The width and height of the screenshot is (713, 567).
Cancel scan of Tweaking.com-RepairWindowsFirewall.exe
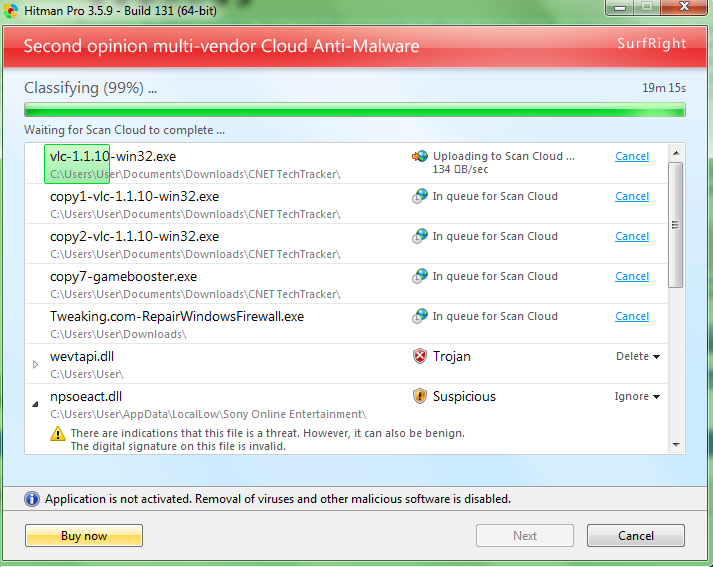632,316
